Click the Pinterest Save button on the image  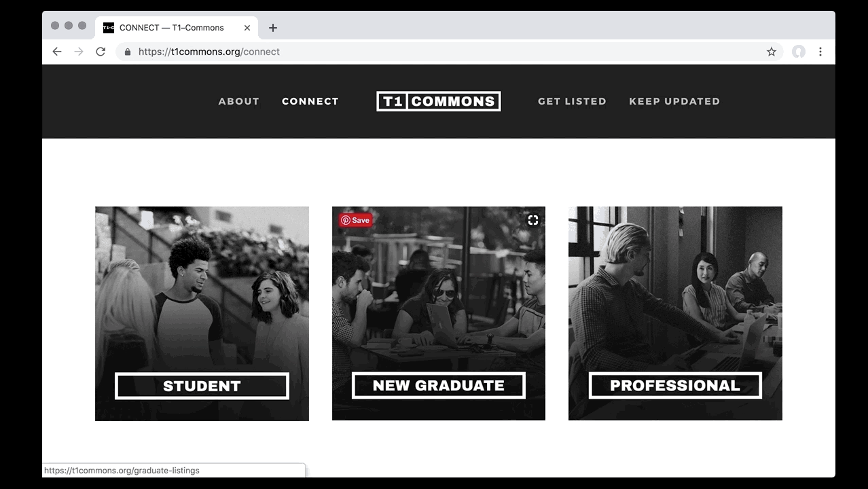(356, 220)
